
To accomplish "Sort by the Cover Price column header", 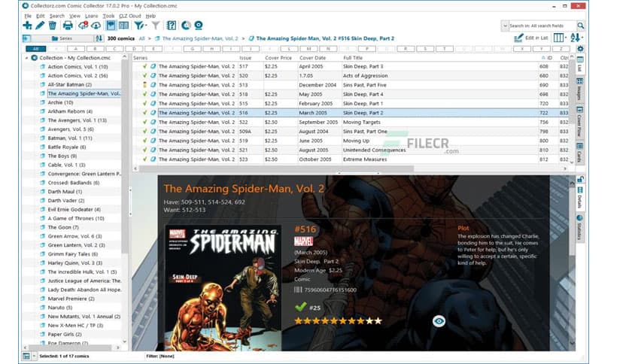I will (278, 58).
